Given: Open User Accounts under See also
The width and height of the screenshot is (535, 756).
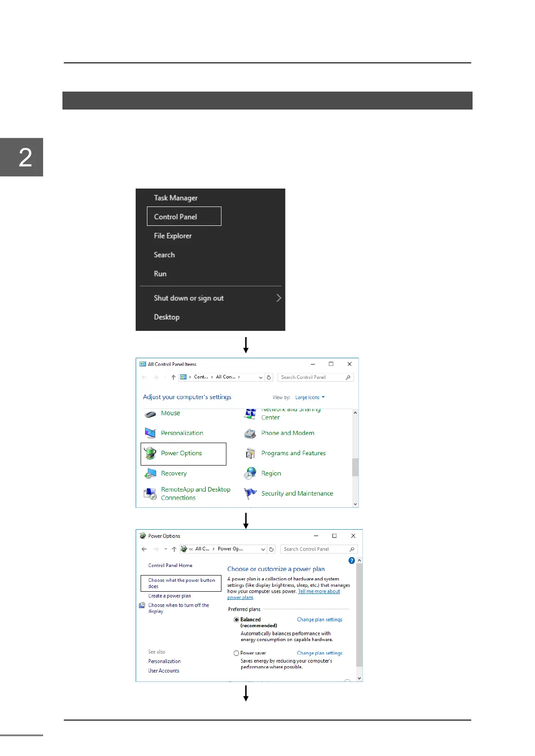Looking at the screenshot, I should coord(164,671).
